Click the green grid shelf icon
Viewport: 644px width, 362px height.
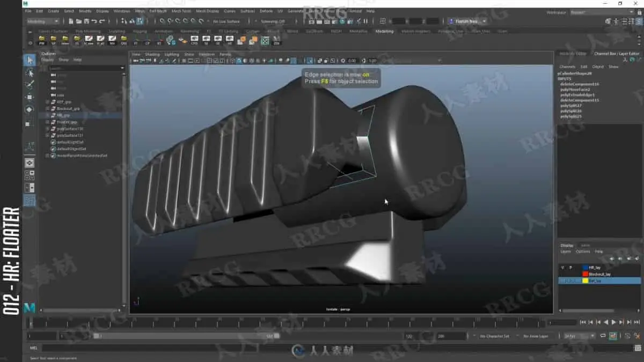[265, 40]
